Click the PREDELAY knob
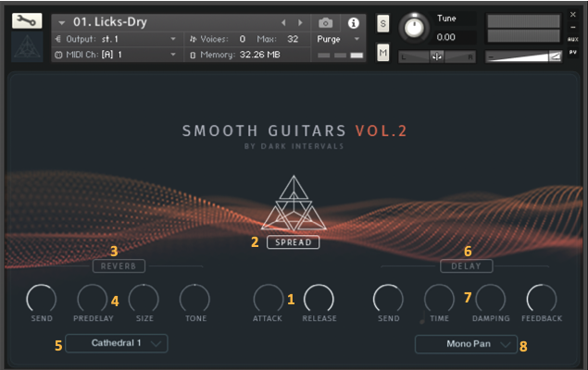Viewport: 588px width, 370px height. tap(93, 299)
